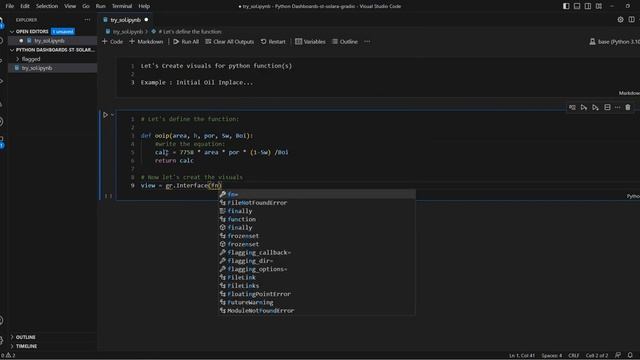Change Spaces: 4 indentation setting

(551, 356)
